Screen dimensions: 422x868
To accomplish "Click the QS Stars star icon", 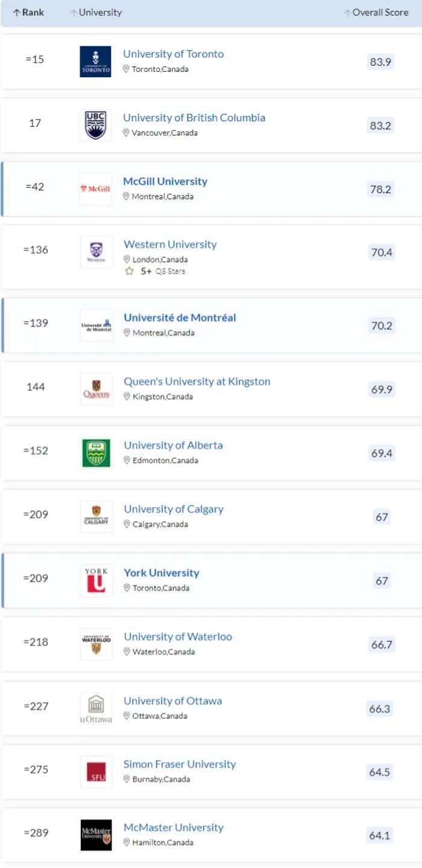I will point(128,271).
